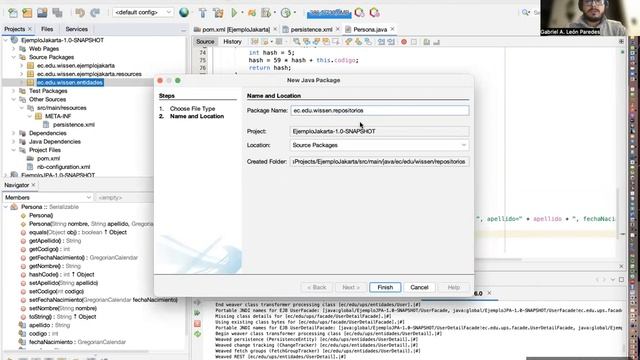Open the Members dropdown in Navigator
The height and width of the screenshot is (360, 640).
coord(48,198)
